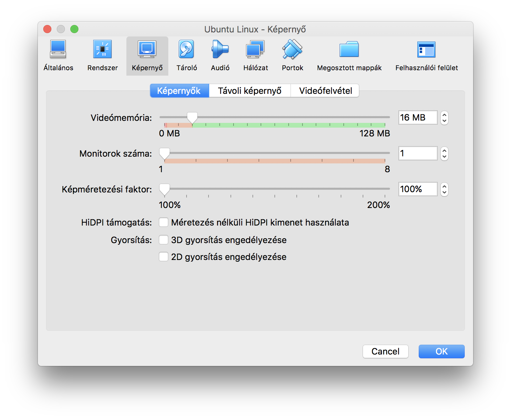Confirm settings with the OK button

click(441, 351)
